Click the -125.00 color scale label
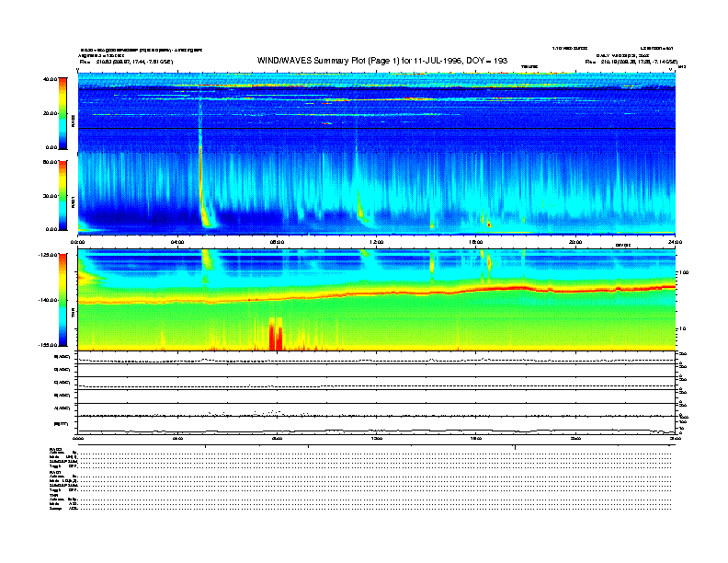Image resolution: width=728 pixels, height=563 pixels. pyautogui.click(x=48, y=255)
